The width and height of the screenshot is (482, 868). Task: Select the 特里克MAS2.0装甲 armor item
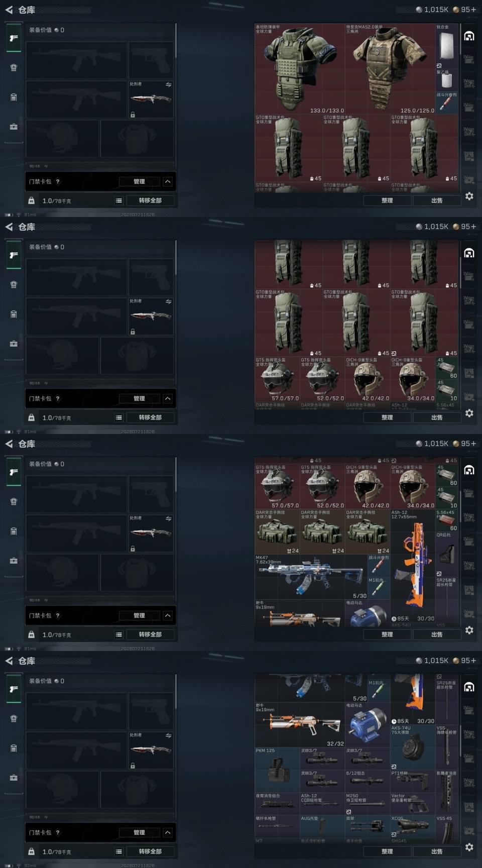coord(390,69)
